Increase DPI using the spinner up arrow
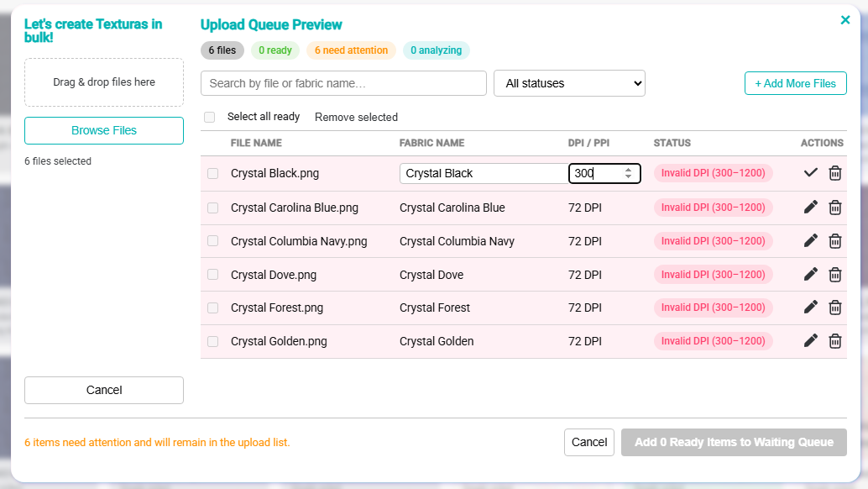Screen dimensions: 868x489 [x=628, y=170]
